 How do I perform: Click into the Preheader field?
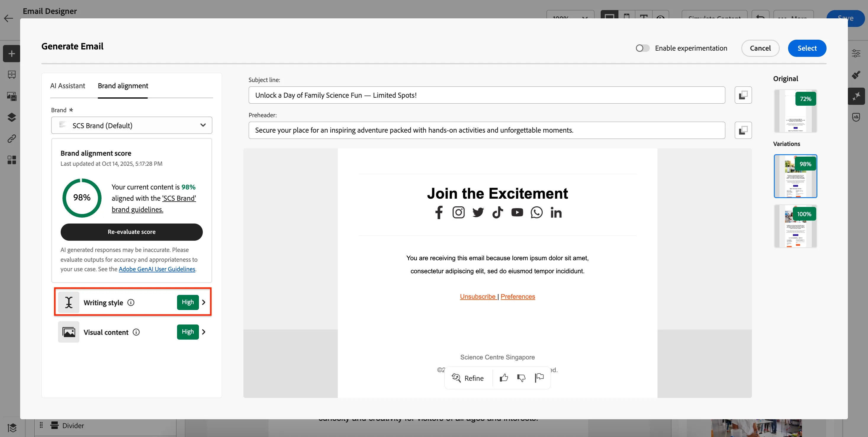tap(487, 130)
